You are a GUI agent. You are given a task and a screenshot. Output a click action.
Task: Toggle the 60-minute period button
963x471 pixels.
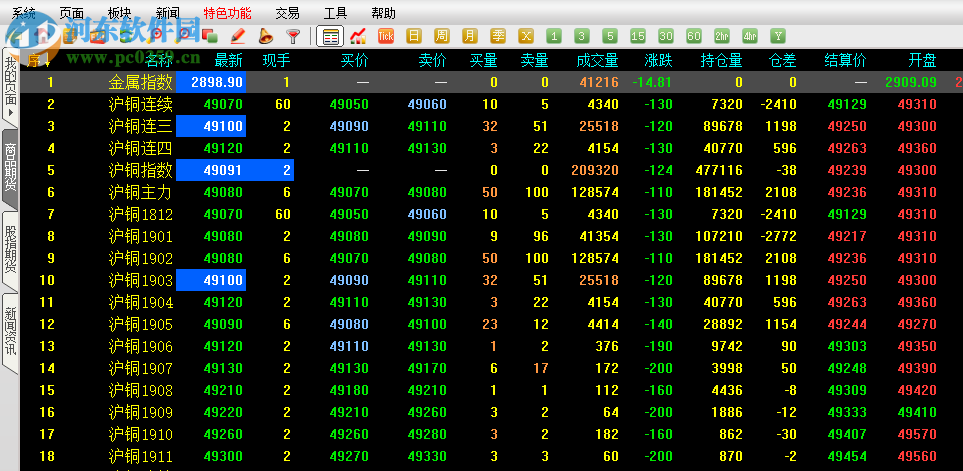click(x=694, y=36)
